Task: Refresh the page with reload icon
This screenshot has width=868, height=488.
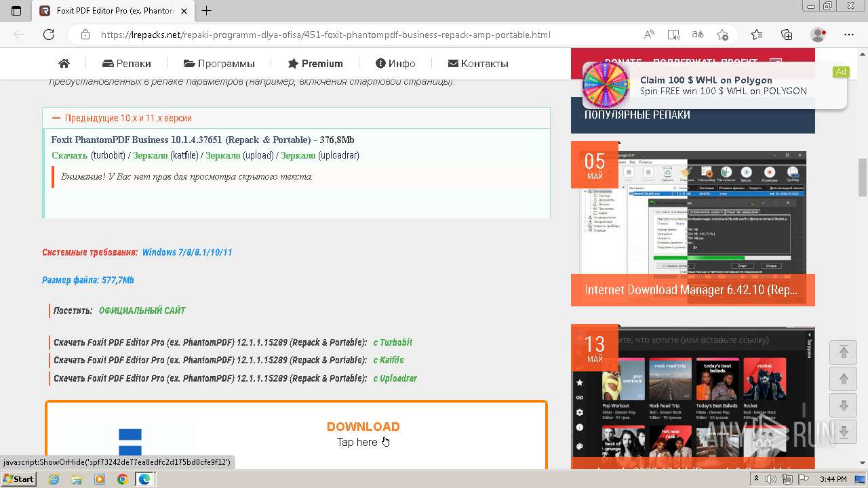Action: coord(49,35)
